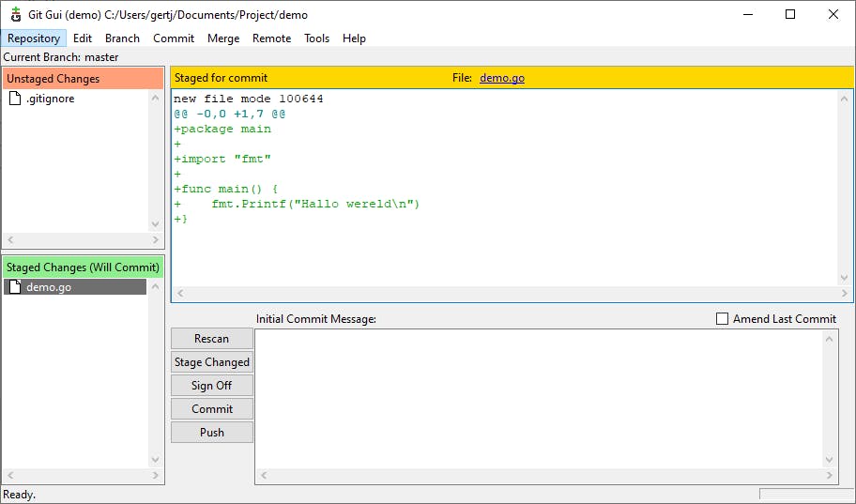856x504 pixels.
Task: Click the diff view left scroll arrow
Action: tap(180, 293)
